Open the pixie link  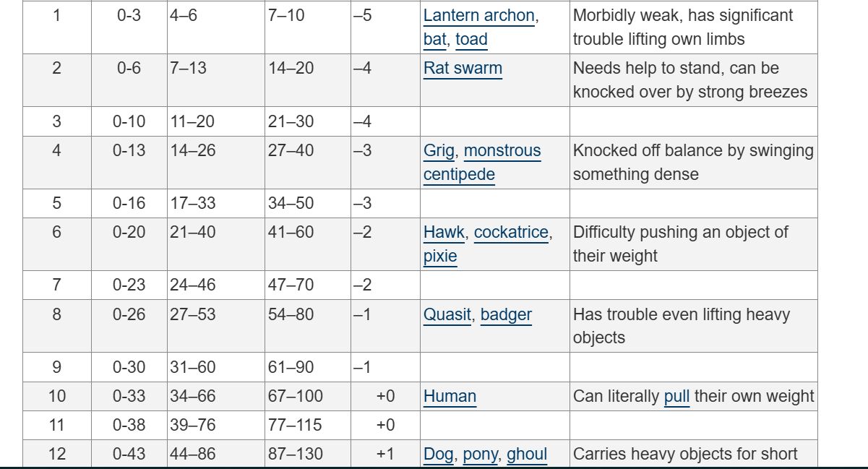440,257
